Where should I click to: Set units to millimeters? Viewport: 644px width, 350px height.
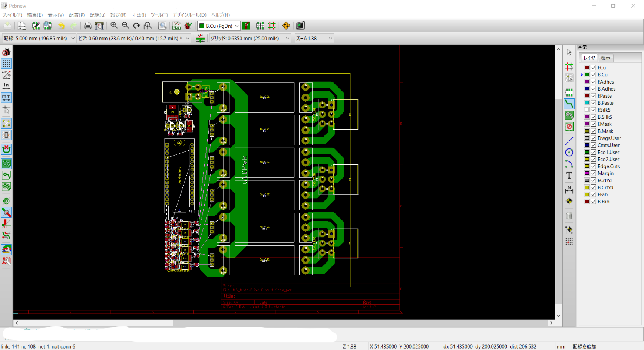coord(6,98)
